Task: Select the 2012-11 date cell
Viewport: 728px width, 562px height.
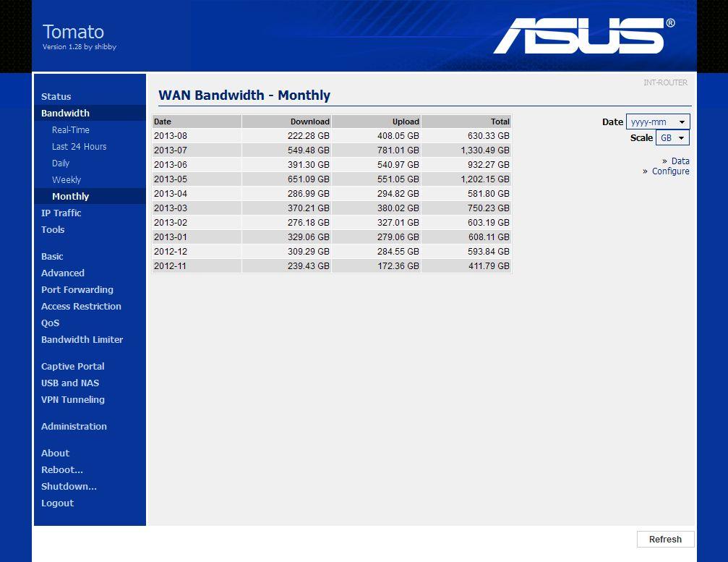Action: (197, 265)
